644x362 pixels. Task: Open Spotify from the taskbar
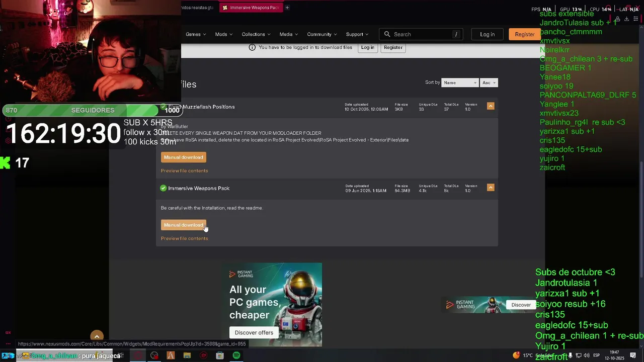[x=236, y=355]
